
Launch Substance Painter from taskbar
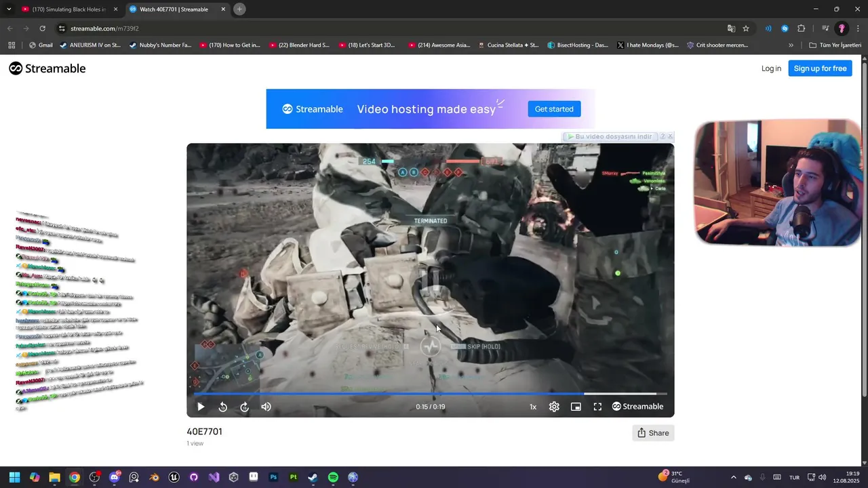293,477
